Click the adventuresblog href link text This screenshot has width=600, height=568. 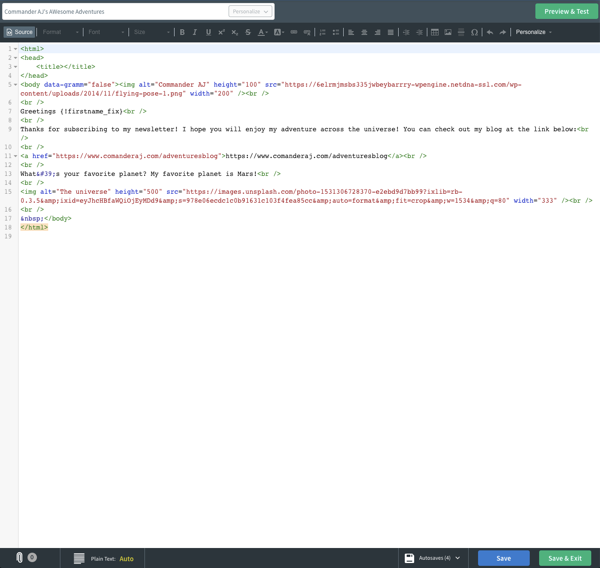(137, 156)
